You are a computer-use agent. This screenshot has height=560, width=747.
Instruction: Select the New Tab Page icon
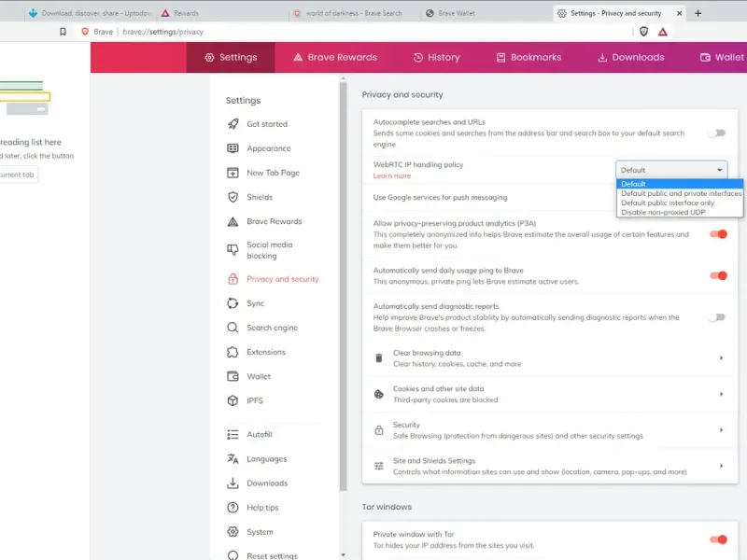click(x=233, y=173)
